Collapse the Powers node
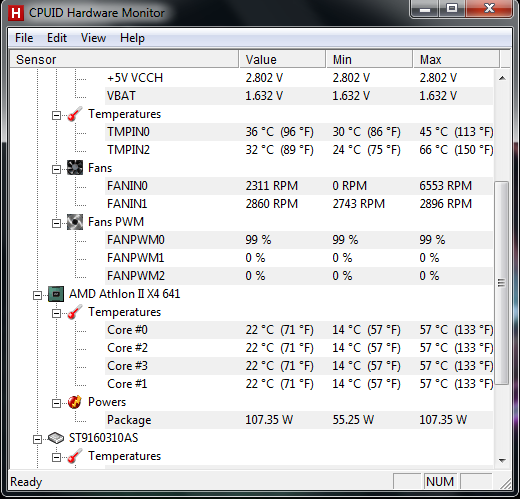520x499 pixels. [x=56, y=403]
